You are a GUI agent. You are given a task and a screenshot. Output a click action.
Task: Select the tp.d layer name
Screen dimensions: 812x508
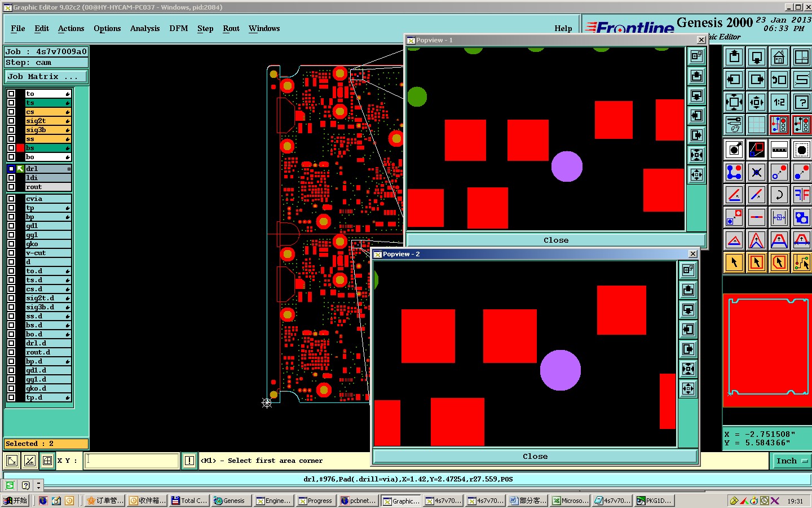[48, 397]
